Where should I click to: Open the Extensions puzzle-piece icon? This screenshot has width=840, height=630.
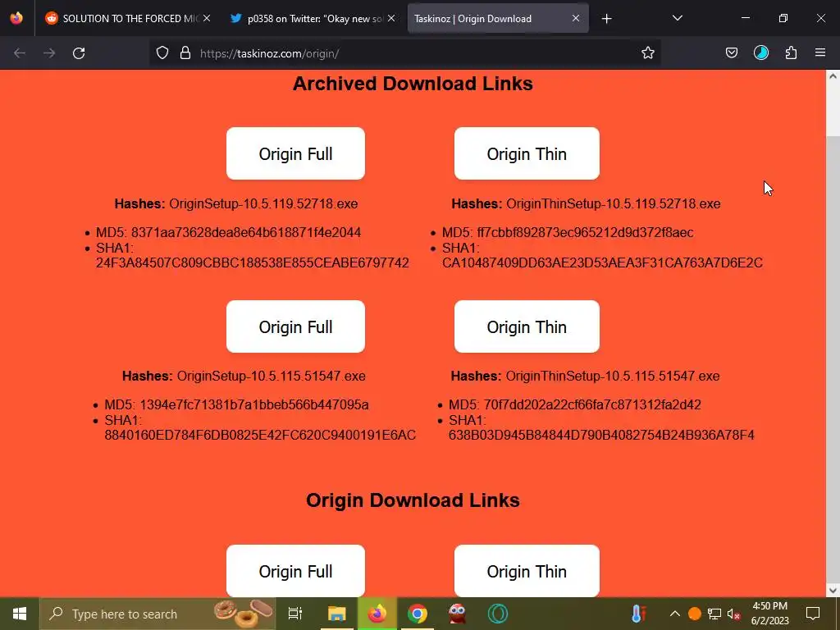791,53
